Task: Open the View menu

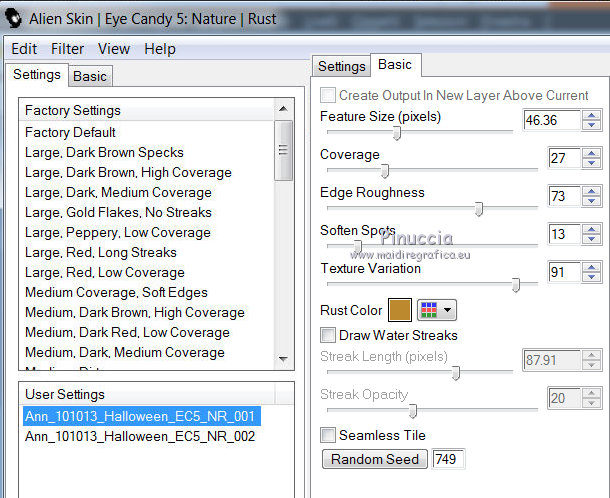Action: pos(114,49)
